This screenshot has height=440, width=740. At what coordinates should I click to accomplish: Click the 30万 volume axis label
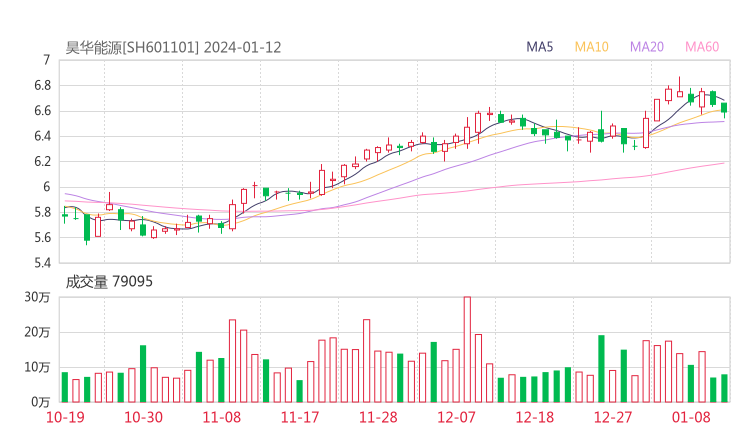pos(37,297)
